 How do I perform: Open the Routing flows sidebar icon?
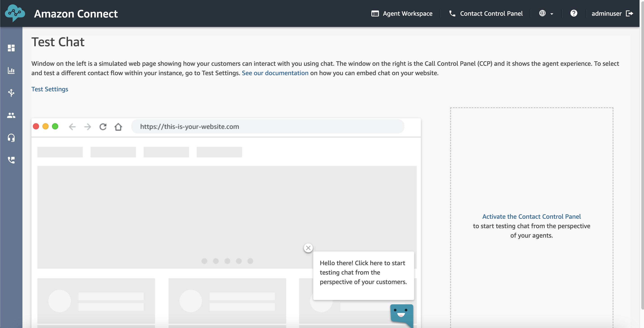(11, 93)
